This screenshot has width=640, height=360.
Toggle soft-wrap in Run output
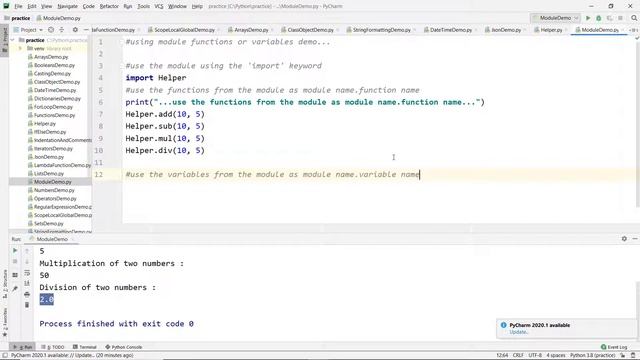(27, 272)
